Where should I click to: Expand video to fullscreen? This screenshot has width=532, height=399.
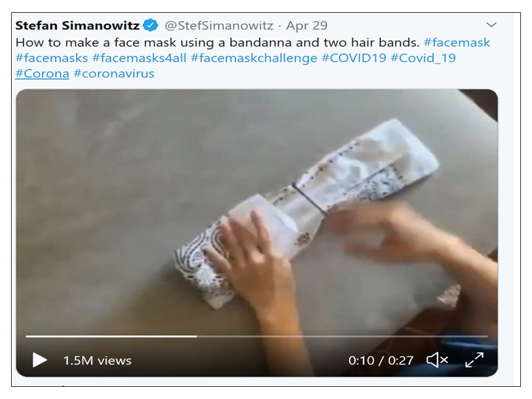coord(474,360)
